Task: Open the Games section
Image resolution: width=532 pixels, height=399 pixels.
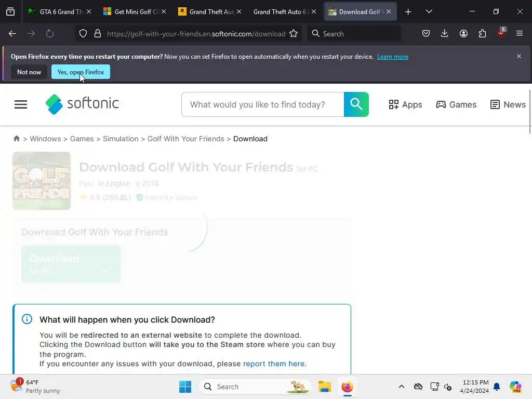Action: click(x=456, y=104)
